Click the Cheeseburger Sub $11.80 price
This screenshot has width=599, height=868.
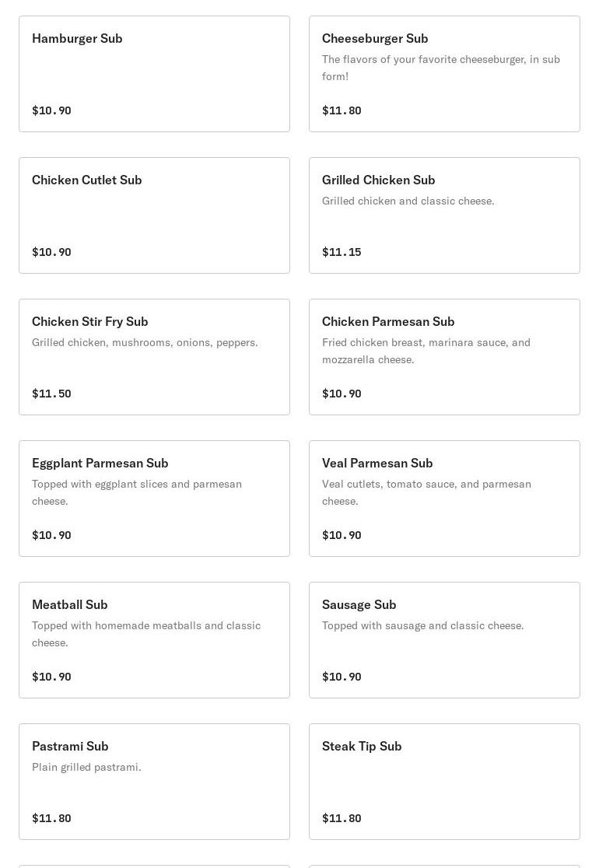pos(342,110)
